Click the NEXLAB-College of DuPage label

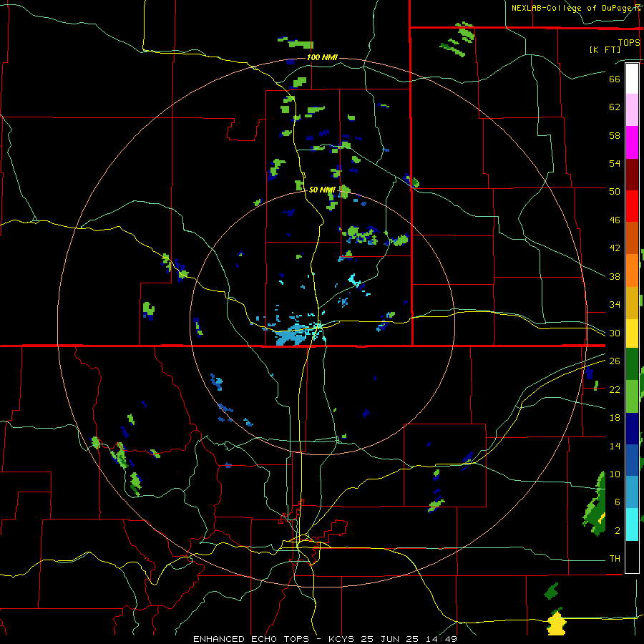click(x=575, y=8)
